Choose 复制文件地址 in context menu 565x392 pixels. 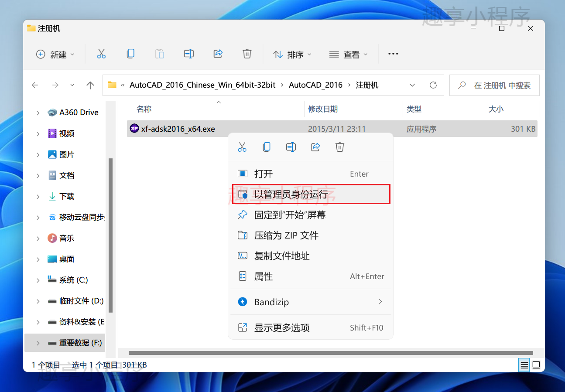coord(311,256)
